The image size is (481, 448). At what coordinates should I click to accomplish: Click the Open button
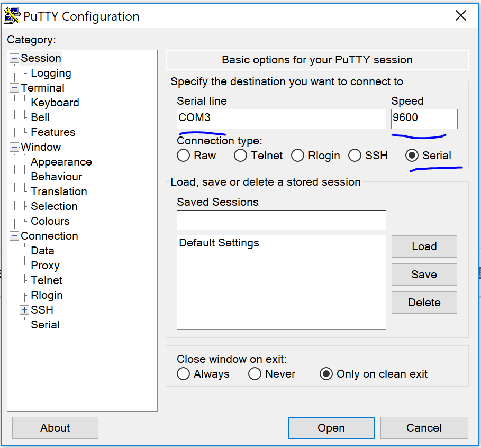pyautogui.click(x=331, y=428)
